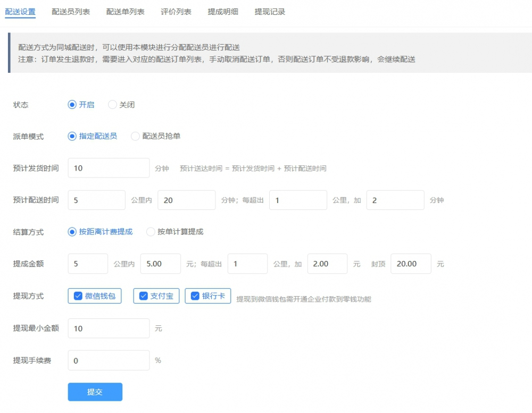Choose 按单计算提成 settlement method

coord(150,232)
